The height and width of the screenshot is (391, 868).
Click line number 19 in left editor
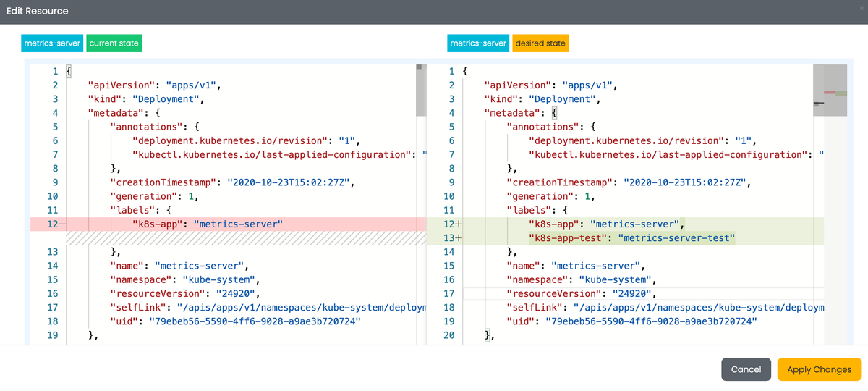pos(52,335)
